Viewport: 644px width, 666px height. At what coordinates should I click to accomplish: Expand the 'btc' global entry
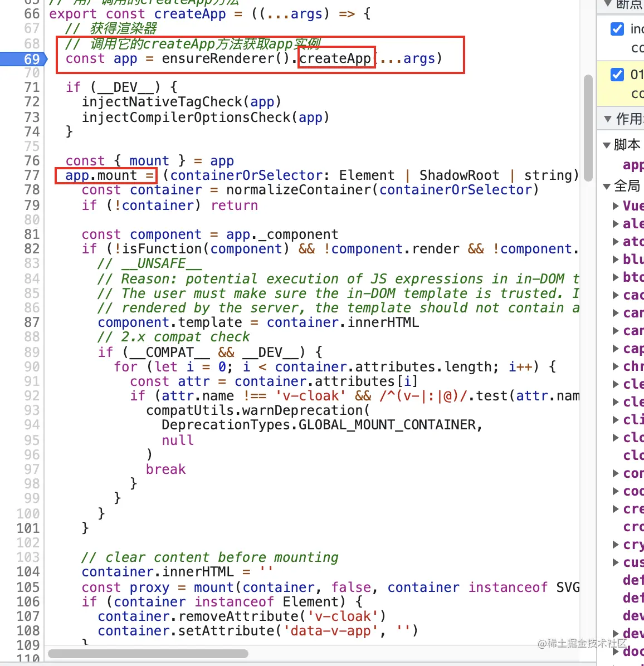click(616, 277)
